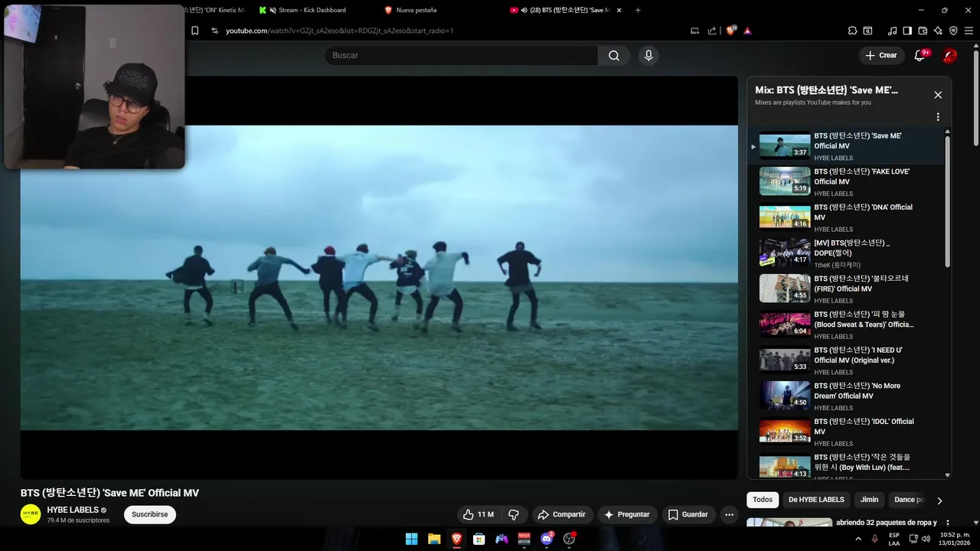Click HYBE LABELS channel avatar
The height and width of the screenshot is (551, 980).
[31, 514]
